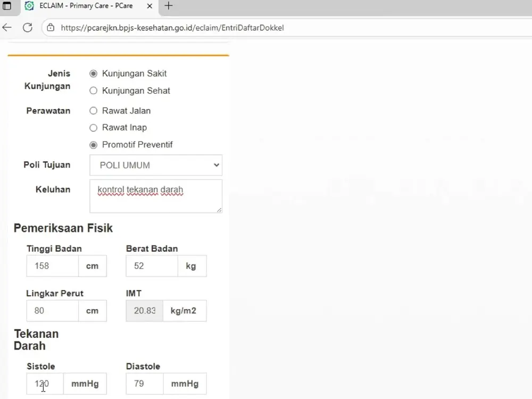Image resolution: width=532 pixels, height=399 pixels.
Task: Click the Berat Badan input field
Action: [x=152, y=266]
